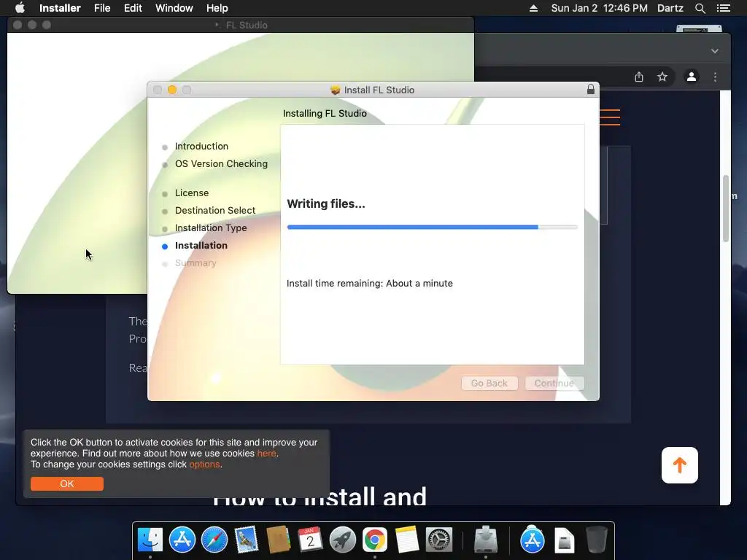This screenshot has height=560, width=747.
Task: Open Spotlight search magnifier
Action: click(x=700, y=8)
